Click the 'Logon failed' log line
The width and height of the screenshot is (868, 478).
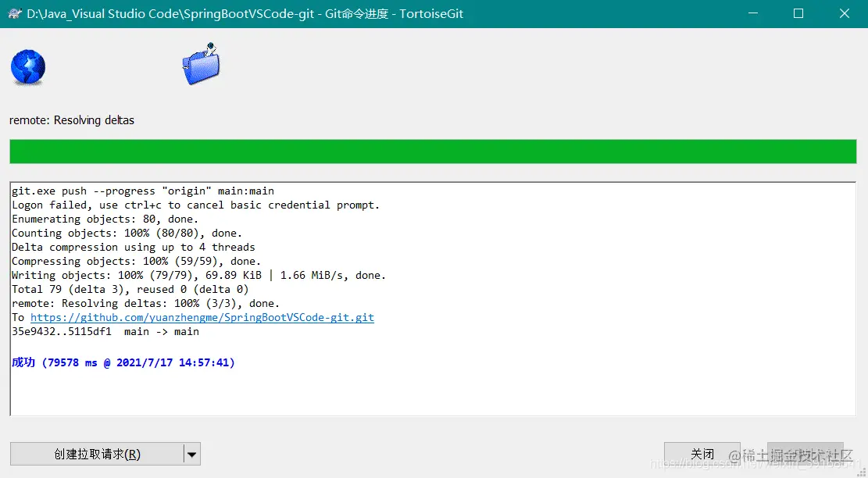pyautogui.click(x=196, y=205)
